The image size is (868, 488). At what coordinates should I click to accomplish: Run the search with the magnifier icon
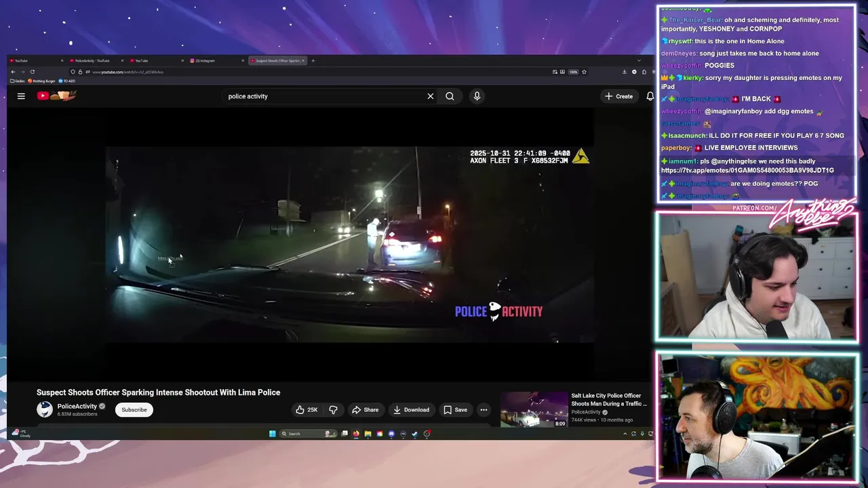(450, 96)
